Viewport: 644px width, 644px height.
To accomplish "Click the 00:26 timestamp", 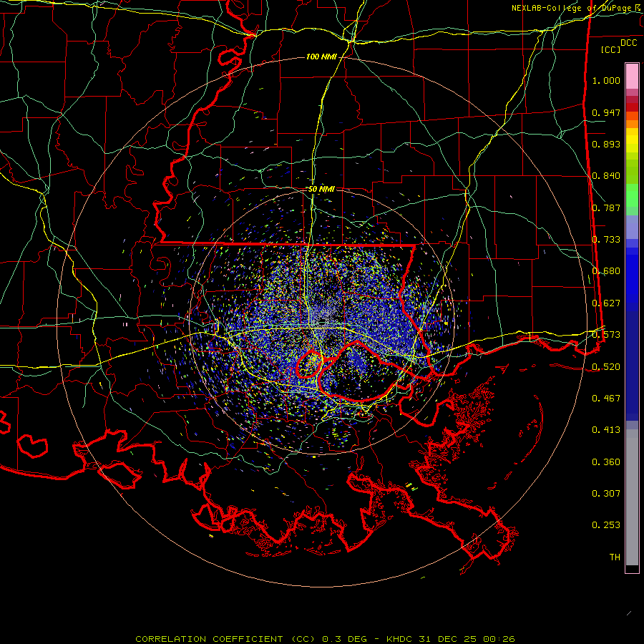I will coord(498,639).
